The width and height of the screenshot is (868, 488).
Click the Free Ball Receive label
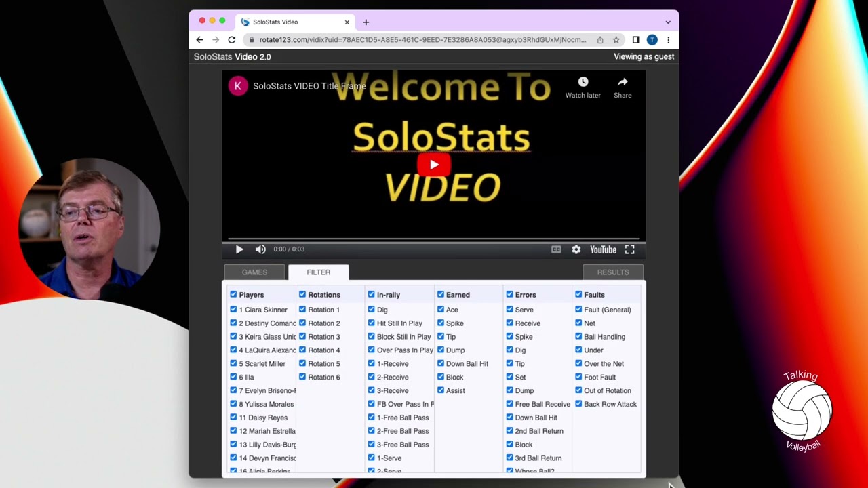(542, 405)
